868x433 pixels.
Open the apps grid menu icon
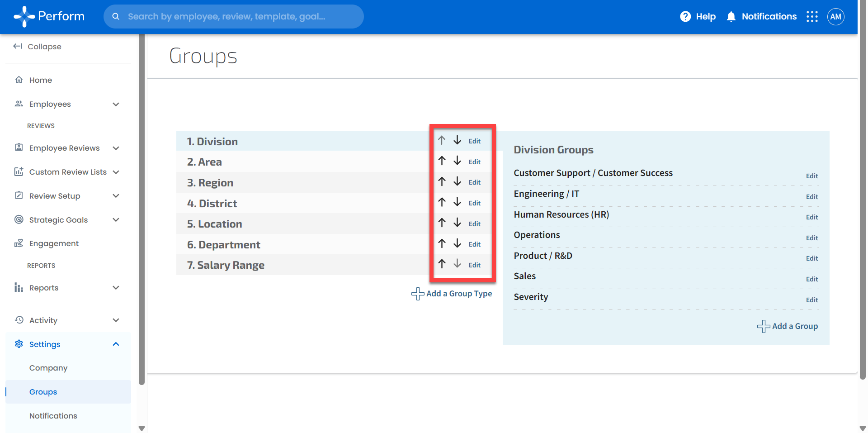pyautogui.click(x=812, y=17)
